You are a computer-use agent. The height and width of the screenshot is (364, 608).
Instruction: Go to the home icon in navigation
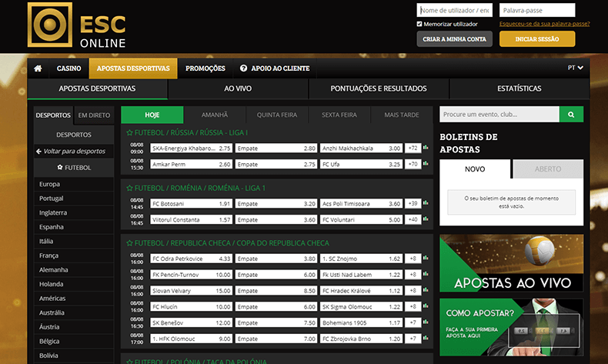(38, 68)
